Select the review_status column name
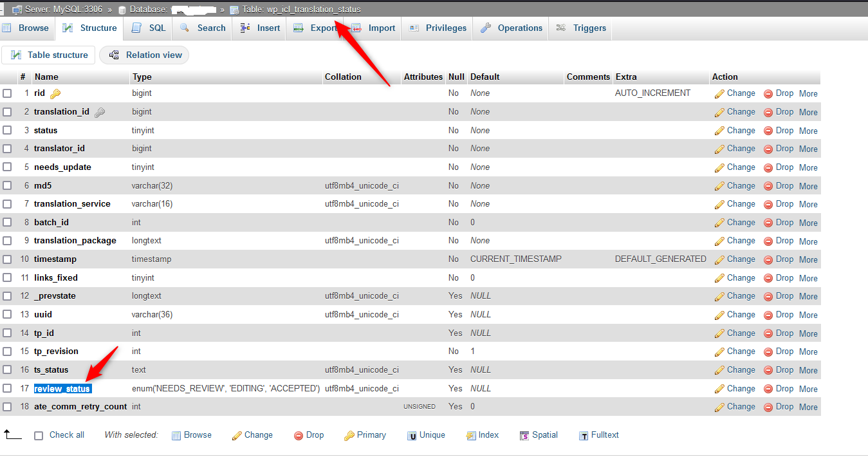The height and width of the screenshot is (468, 868). point(62,389)
